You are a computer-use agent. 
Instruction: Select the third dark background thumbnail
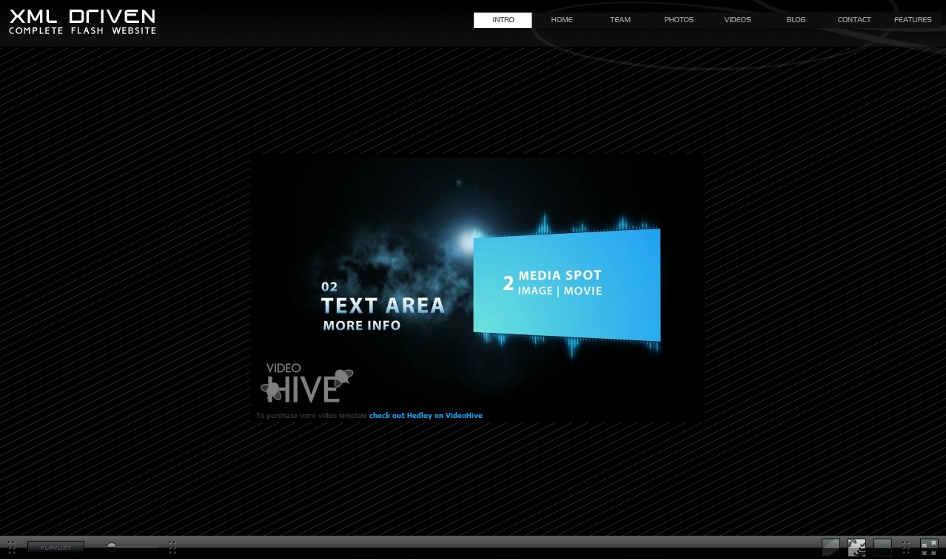[x=882, y=547]
